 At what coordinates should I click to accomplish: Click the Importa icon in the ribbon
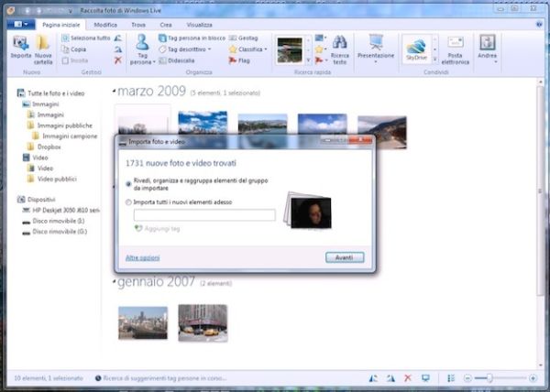pos(20,48)
